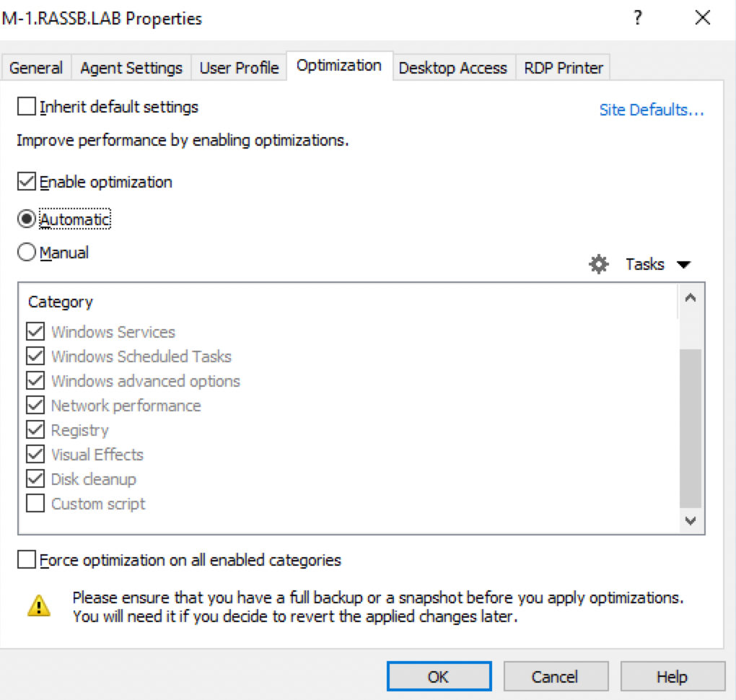Uncheck Enable optimization checkbox

point(27,182)
